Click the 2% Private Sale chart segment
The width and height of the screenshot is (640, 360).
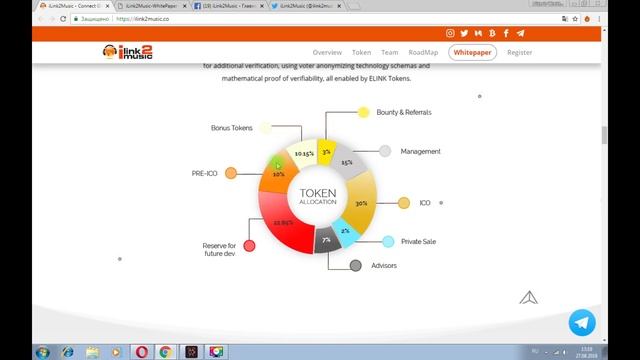(346, 232)
